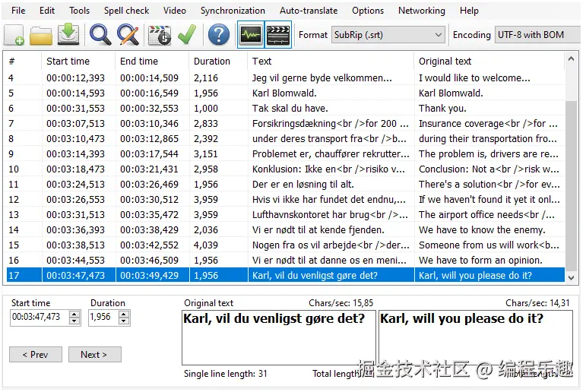Open the Edit menu
This screenshot has height=392, width=586.
pos(47,11)
